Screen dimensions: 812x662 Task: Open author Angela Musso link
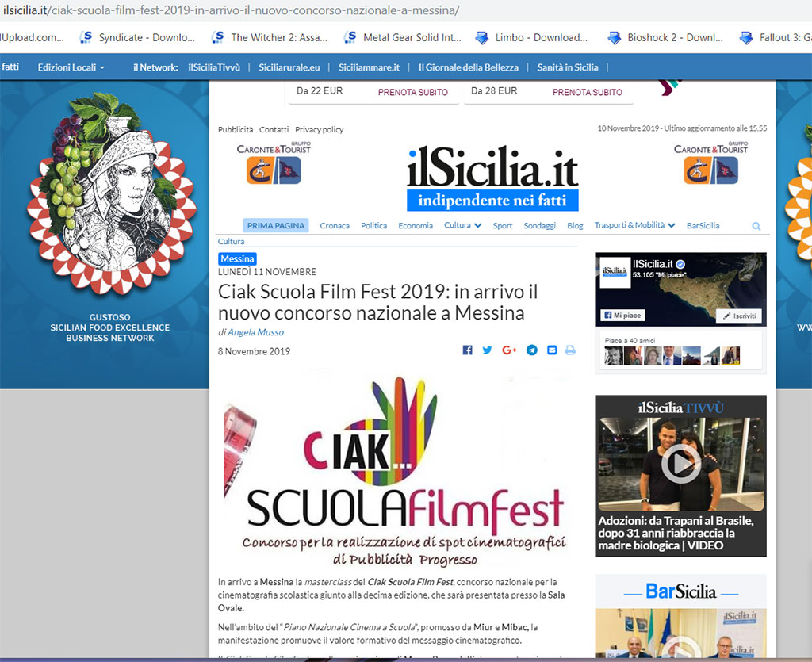point(255,332)
